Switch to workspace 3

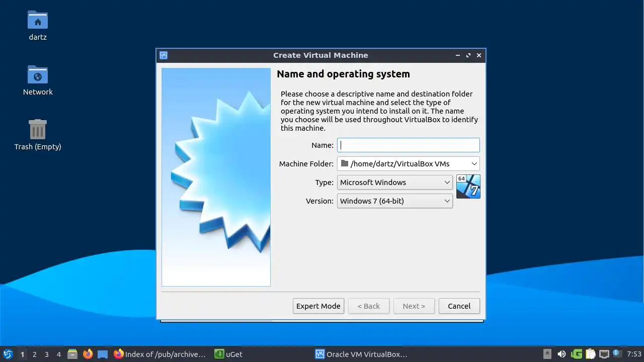(x=46, y=354)
